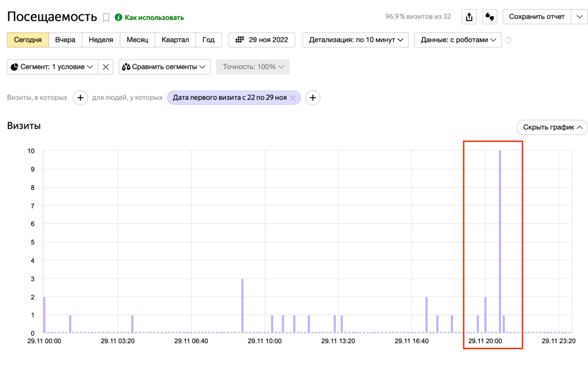Select the Вчера period tab
Image resolution: width=588 pixels, height=366 pixels.
[x=65, y=40]
